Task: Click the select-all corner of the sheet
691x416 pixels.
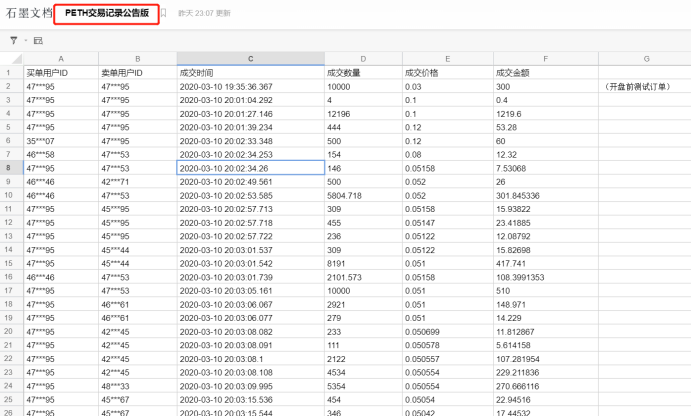Action: point(12,59)
